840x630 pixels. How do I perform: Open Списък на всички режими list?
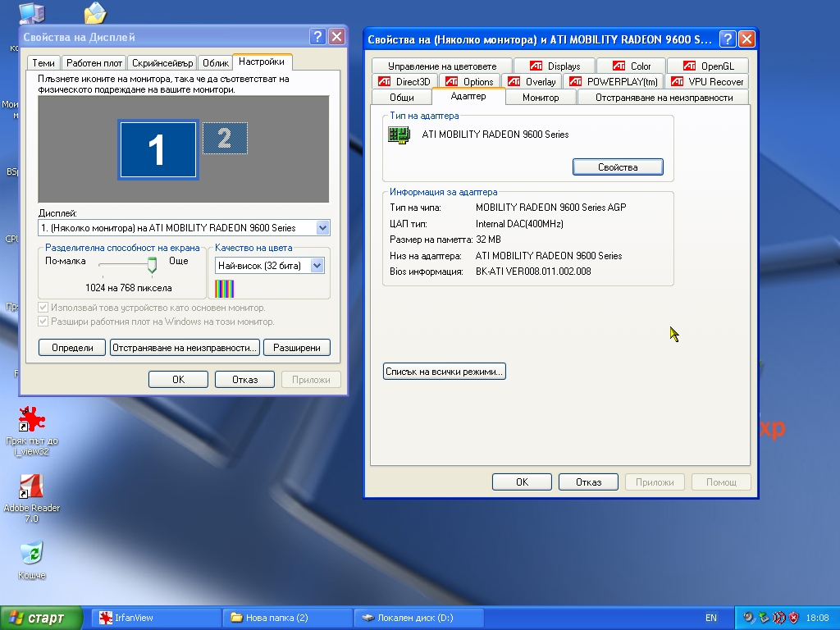coord(444,372)
